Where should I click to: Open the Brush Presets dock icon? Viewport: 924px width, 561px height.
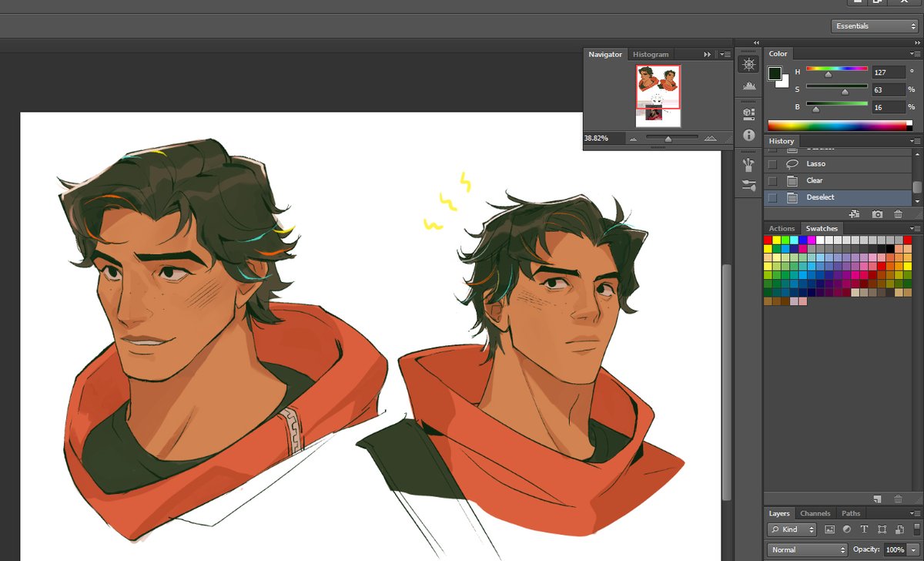[748, 185]
